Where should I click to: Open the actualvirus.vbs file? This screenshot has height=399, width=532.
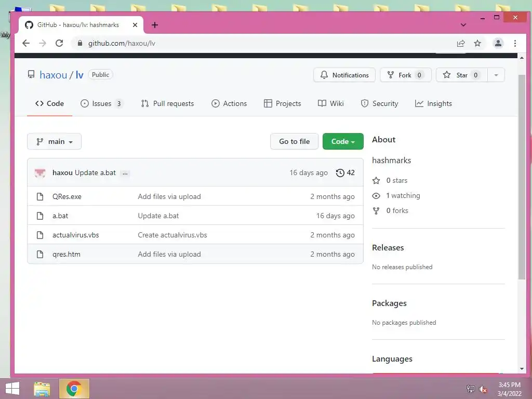click(x=76, y=235)
